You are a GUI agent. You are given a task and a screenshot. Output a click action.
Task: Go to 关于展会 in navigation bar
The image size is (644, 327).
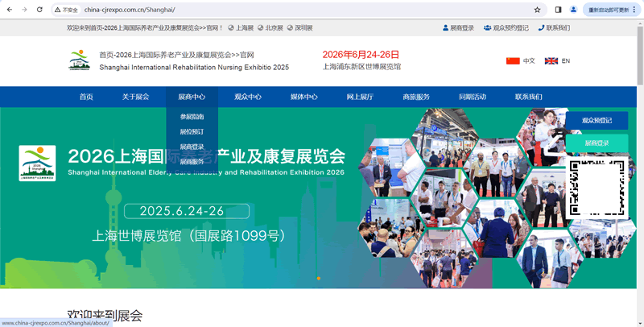135,97
